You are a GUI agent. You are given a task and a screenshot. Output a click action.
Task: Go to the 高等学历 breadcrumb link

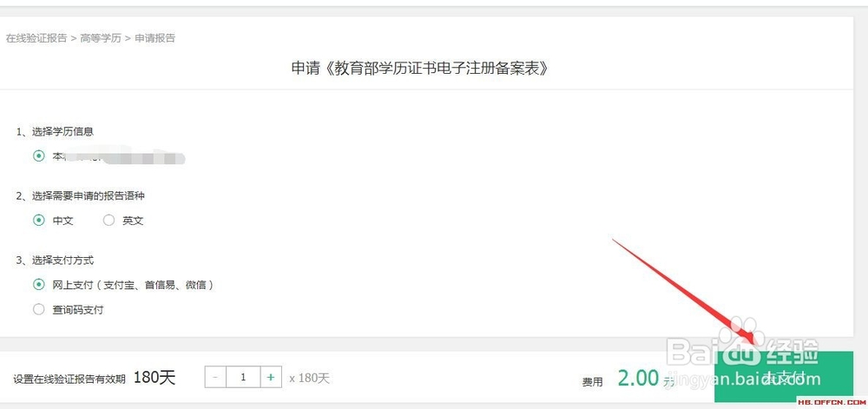(100, 38)
